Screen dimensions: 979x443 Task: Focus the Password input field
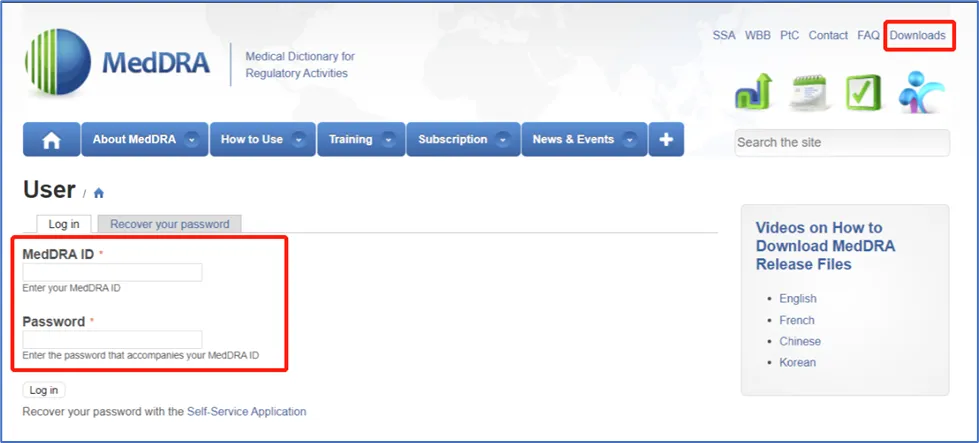tap(112, 339)
